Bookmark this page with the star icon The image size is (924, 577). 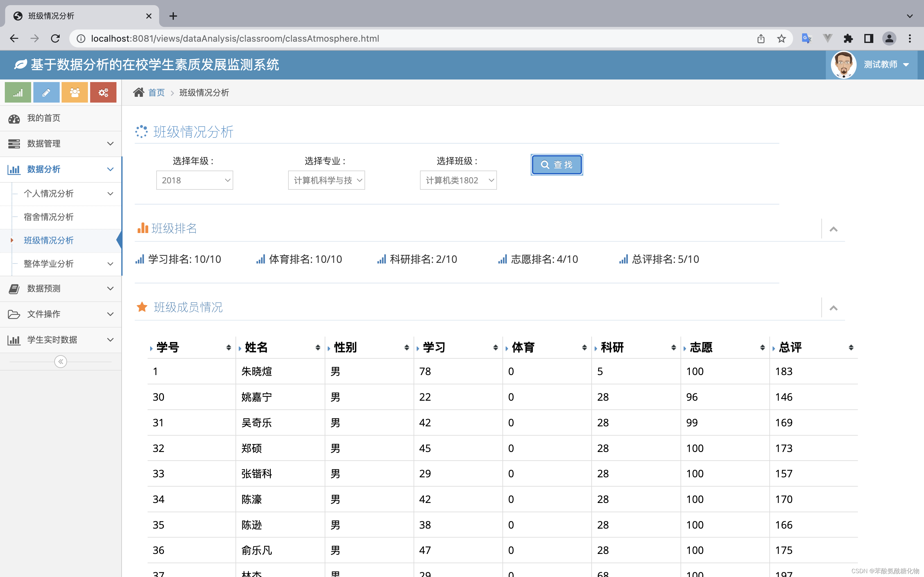[782, 38]
